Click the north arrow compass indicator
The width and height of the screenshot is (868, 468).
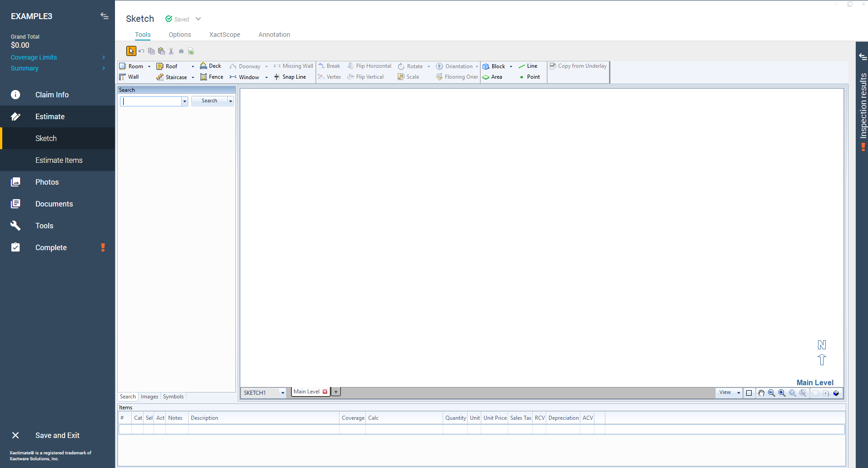pos(822,353)
